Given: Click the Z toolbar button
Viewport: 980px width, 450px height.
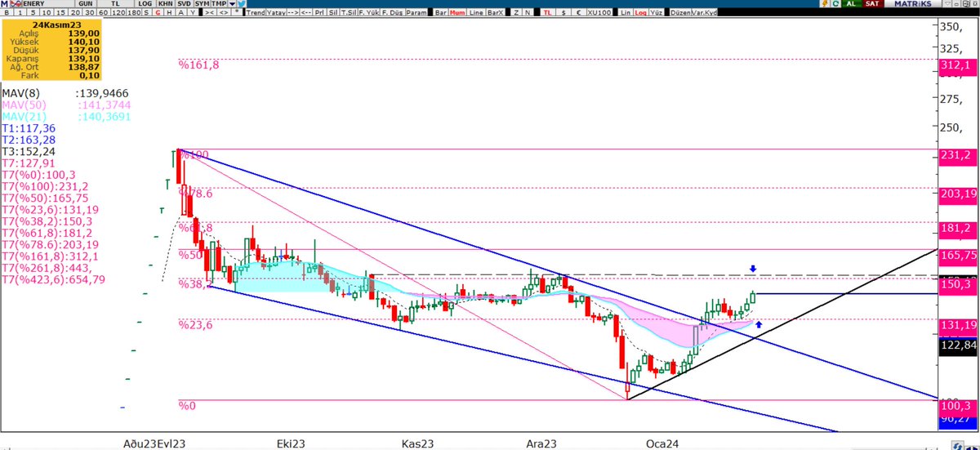Looking at the screenshot, I should (516, 13).
